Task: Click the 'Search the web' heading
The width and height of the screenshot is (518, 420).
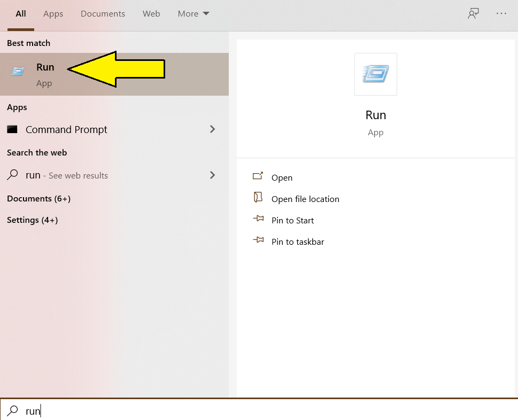Action: (37, 153)
